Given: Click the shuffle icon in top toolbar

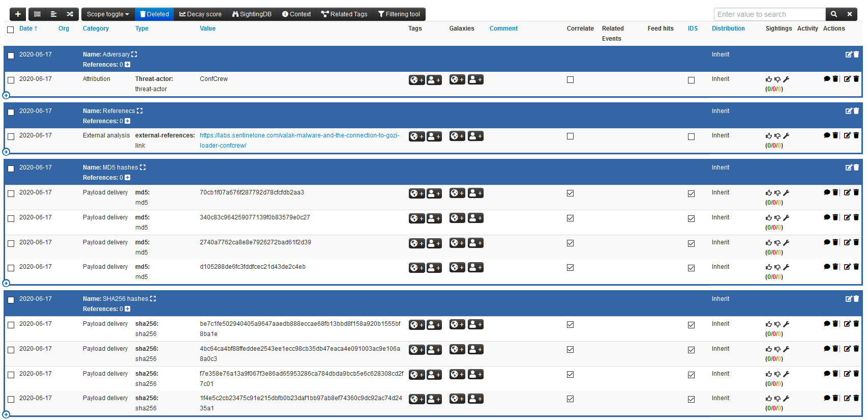Looking at the screenshot, I should 70,14.
